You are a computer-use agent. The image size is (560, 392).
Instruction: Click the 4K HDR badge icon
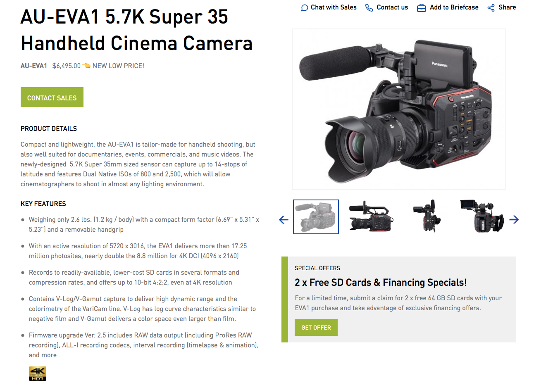38,373
